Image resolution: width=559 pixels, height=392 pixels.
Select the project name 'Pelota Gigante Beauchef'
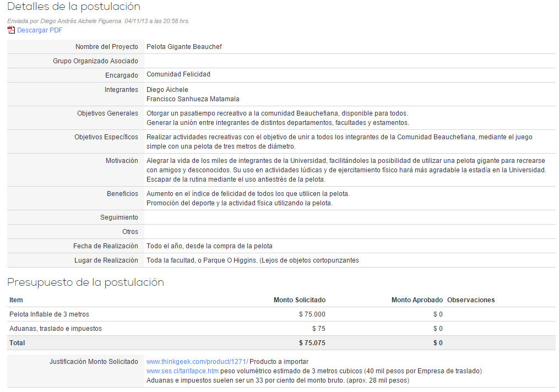pos(184,47)
